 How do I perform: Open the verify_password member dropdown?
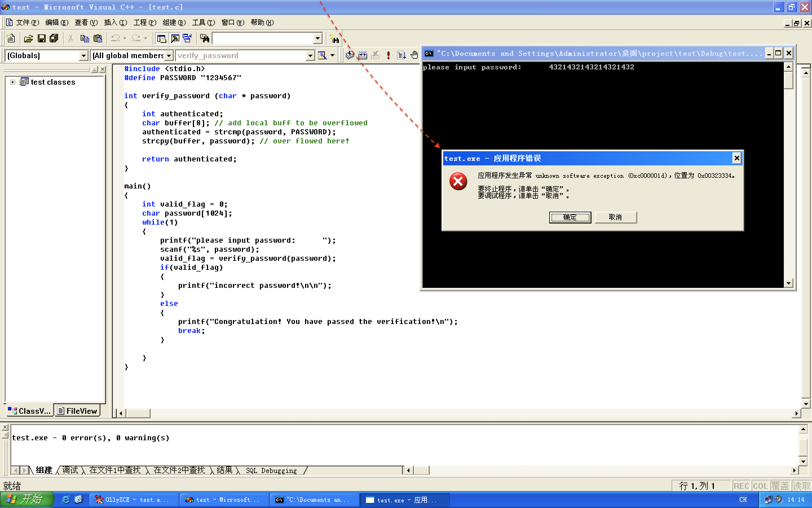(310, 55)
